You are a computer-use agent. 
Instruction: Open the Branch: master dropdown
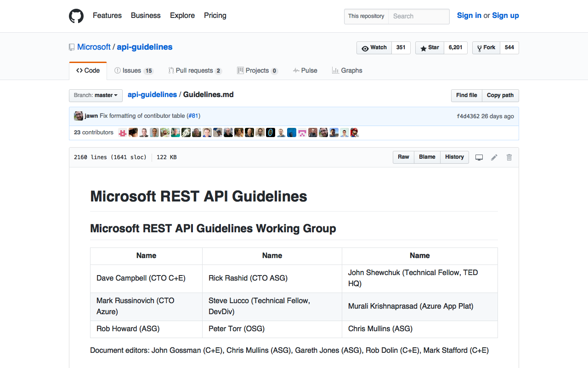coord(96,95)
